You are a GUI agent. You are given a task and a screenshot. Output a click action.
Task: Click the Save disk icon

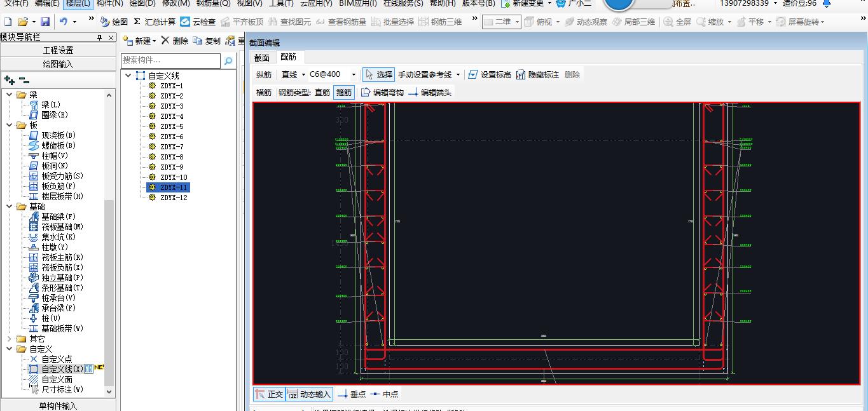(x=45, y=22)
